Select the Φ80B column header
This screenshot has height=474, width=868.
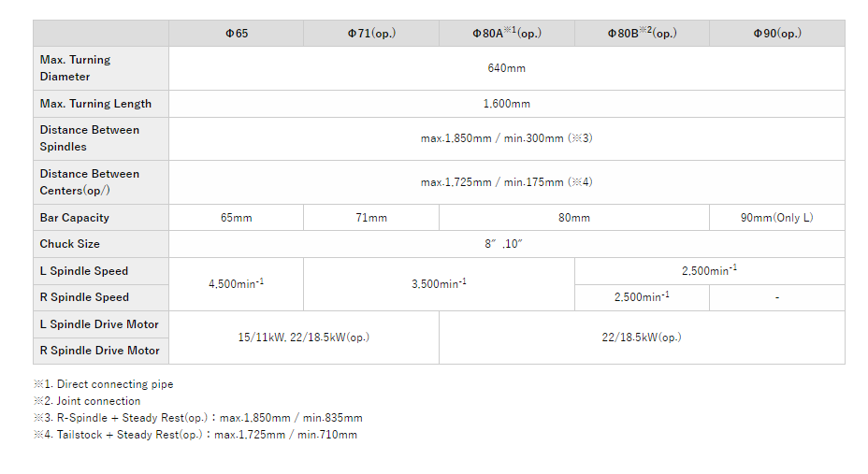click(x=642, y=34)
